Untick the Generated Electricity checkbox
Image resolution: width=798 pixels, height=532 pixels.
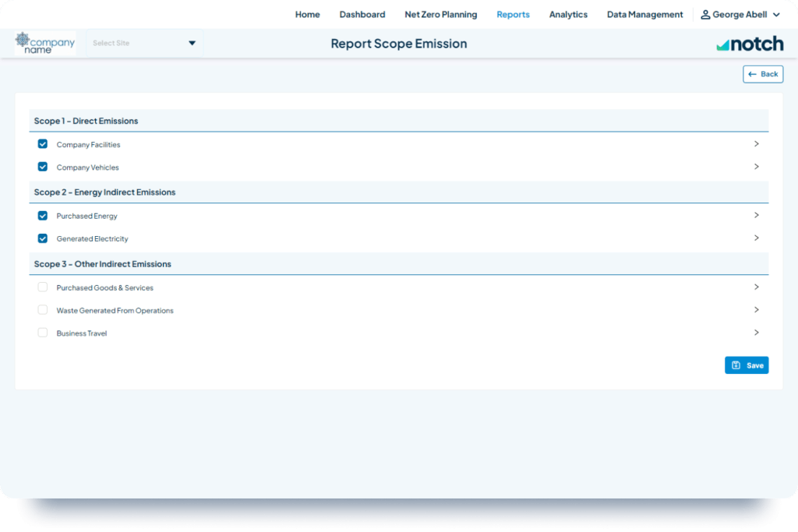[43, 238]
